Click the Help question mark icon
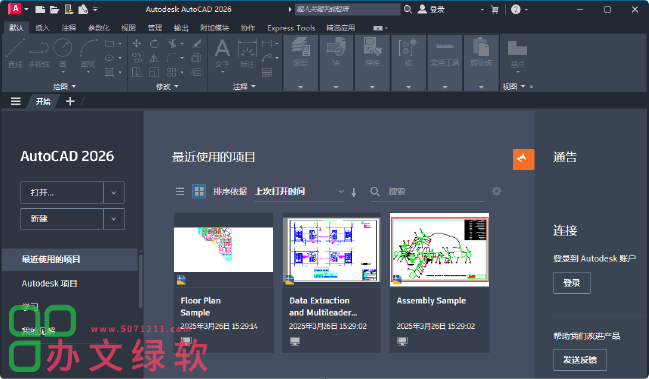Screen dimensions: 649x379 (x=516, y=9)
